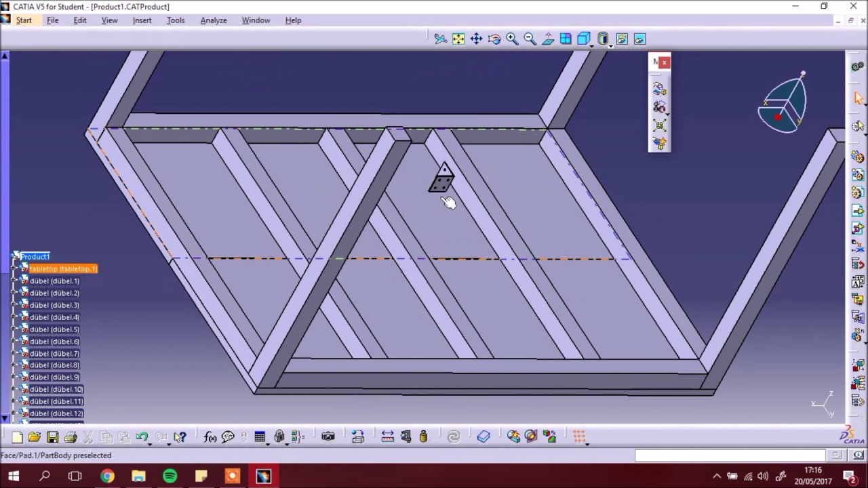
Task: Open the Measure Between tool
Action: (387, 437)
